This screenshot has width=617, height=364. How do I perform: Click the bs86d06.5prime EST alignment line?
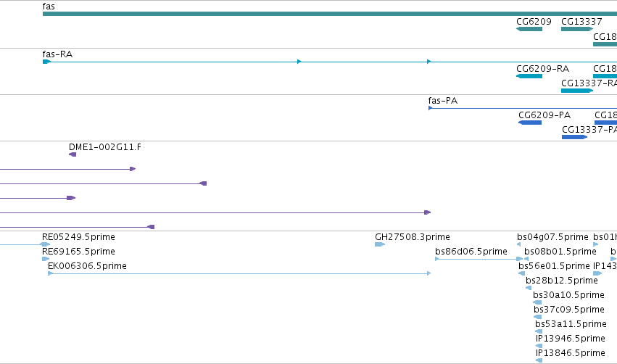[479, 259]
